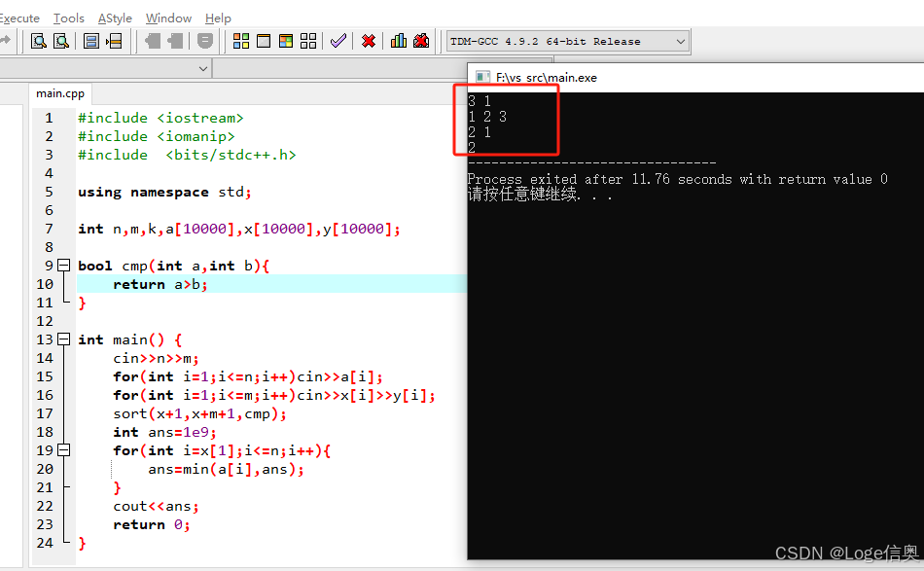The image size is (924, 571).
Task: Click the Go to line toolbar icon
Action: pyautogui.click(x=114, y=41)
